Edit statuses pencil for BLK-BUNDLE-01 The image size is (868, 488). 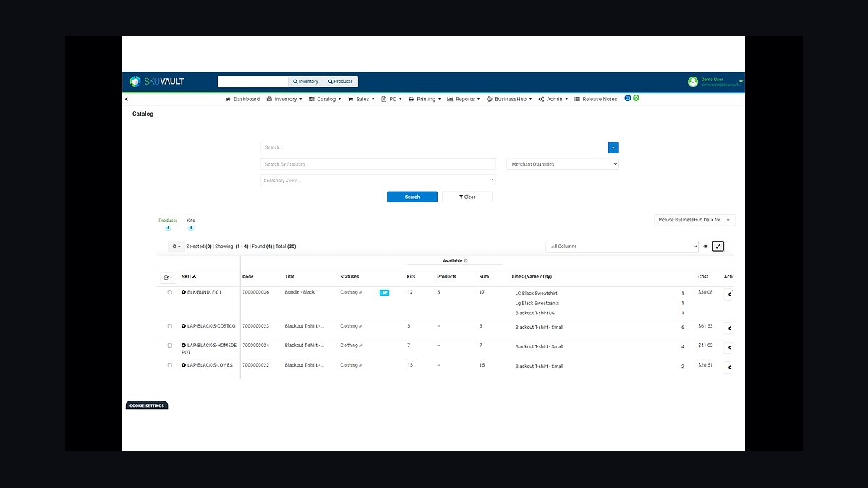tap(361, 292)
